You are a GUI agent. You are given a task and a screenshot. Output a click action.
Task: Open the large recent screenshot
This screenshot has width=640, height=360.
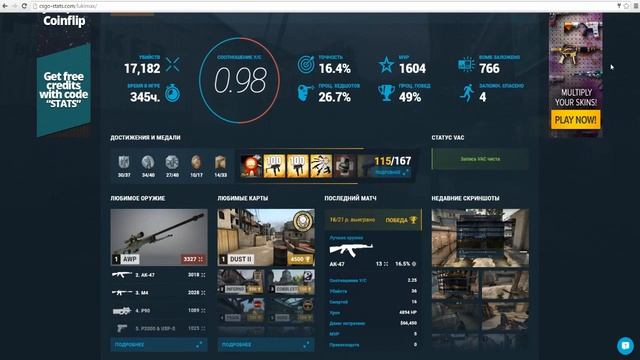click(x=480, y=238)
